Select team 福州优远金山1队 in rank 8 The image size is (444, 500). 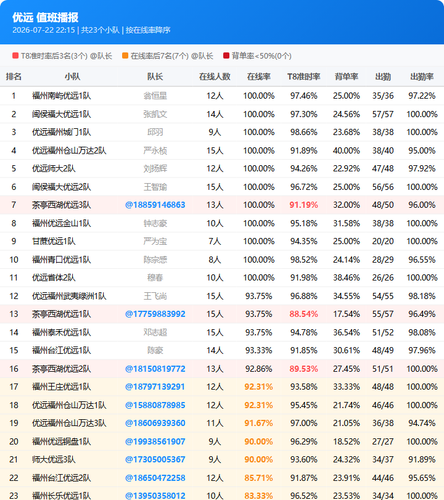(x=61, y=223)
